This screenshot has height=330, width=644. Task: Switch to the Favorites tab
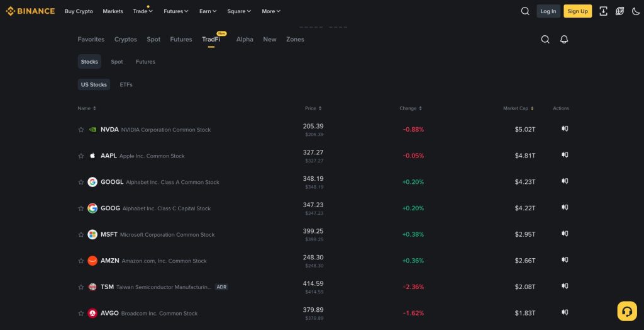coord(91,40)
